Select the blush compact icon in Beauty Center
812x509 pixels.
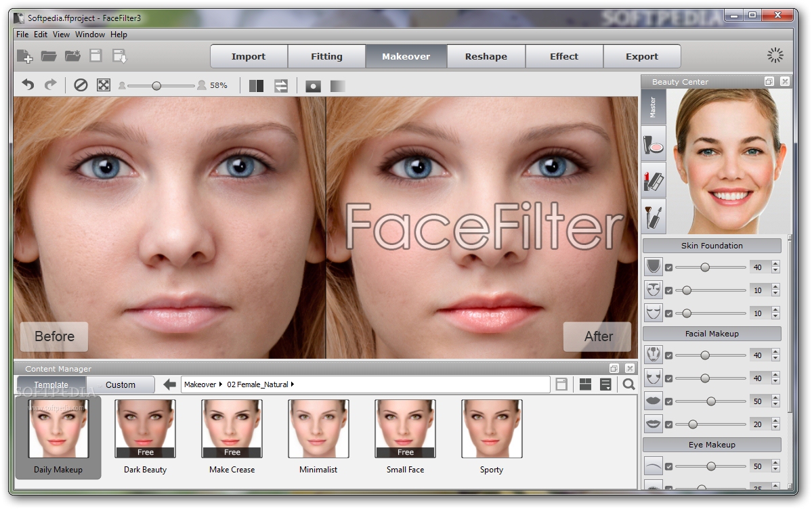pyautogui.click(x=654, y=144)
